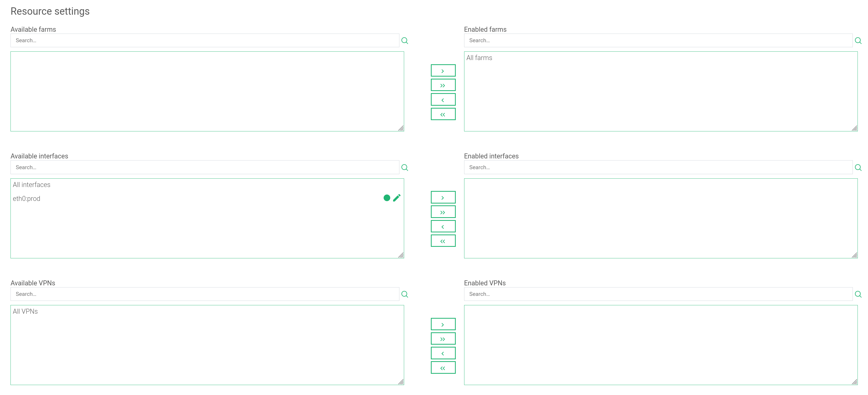Viewport: 868px width, 395px height.
Task: Click the Enabled farms list resize handle
Action: (854, 128)
